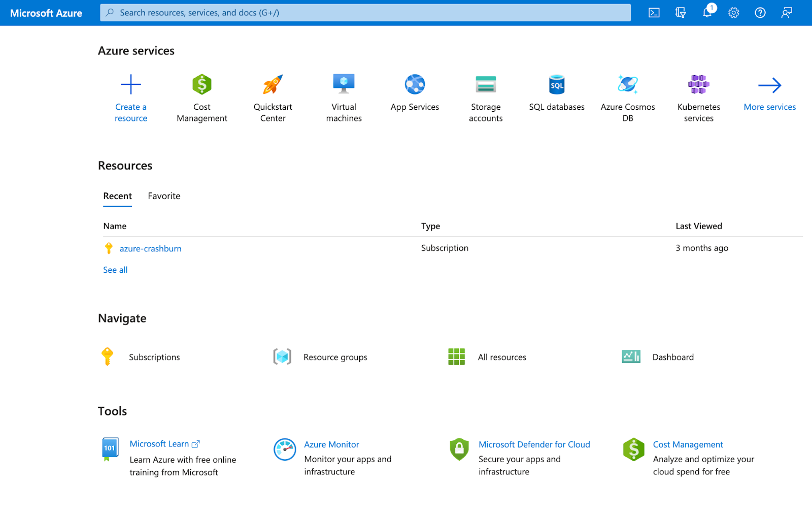Open the Storage accounts service
Image resolution: width=812 pixels, height=515 pixels.
[x=486, y=84]
